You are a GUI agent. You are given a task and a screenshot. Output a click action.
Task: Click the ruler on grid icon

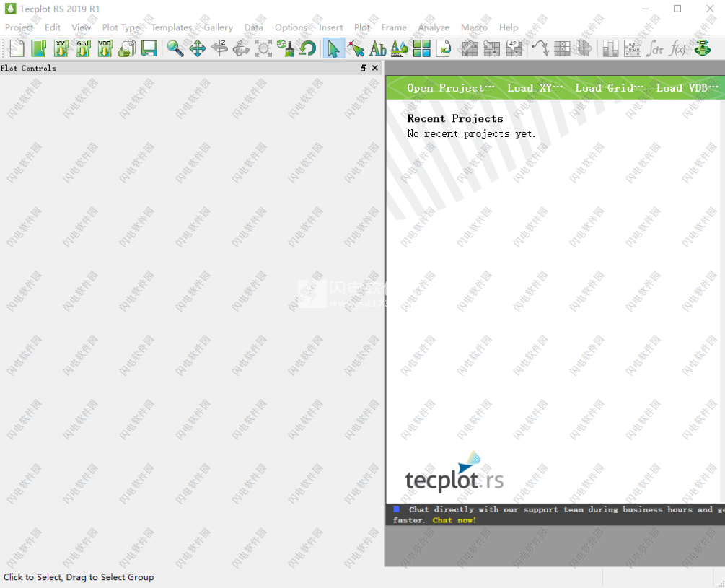click(x=470, y=48)
